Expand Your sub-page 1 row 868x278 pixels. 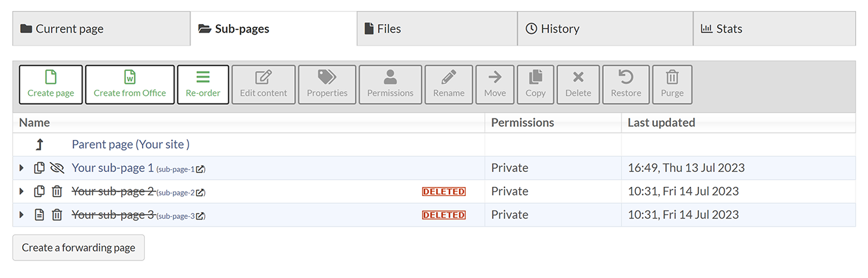[22, 168]
